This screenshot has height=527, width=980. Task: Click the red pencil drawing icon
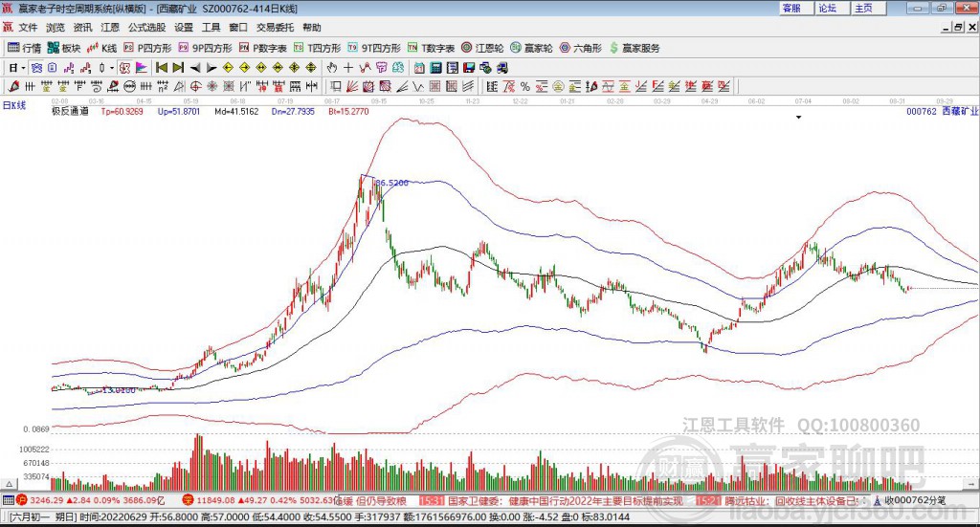point(13,86)
